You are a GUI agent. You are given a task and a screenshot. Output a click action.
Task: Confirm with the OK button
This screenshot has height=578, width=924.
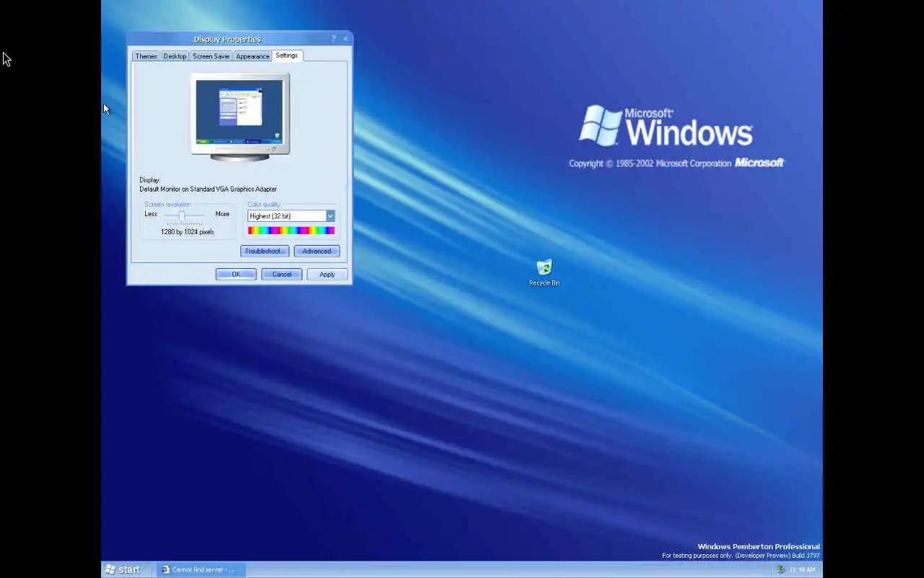(x=236, y=275)
